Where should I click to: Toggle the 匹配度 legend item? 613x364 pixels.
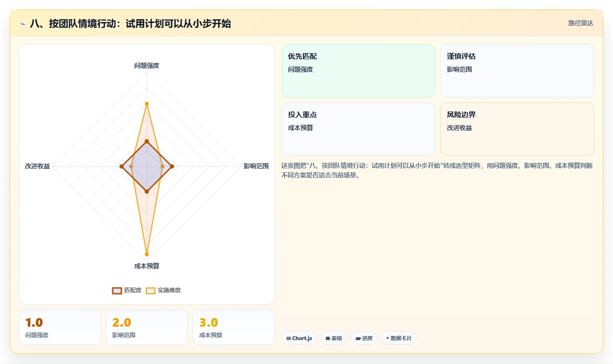click(x=127, y=290)
